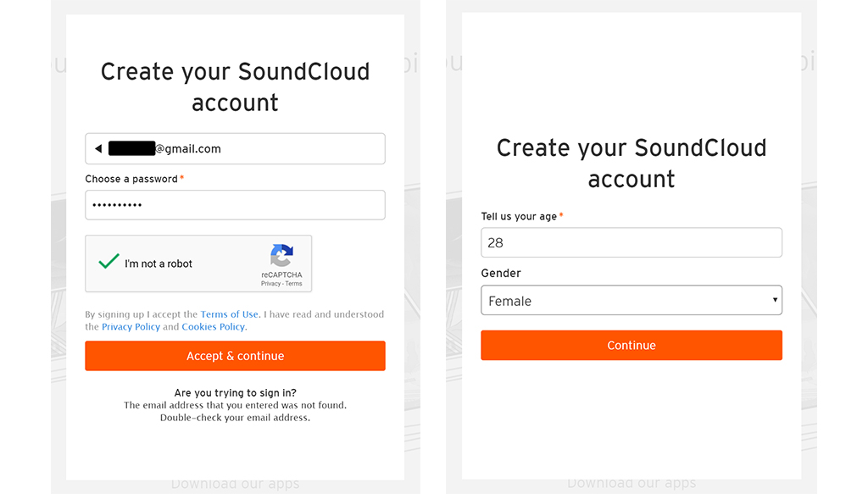
Task: Open the reCAPTCHA Privacy link
Action: [x=270, y=284]
